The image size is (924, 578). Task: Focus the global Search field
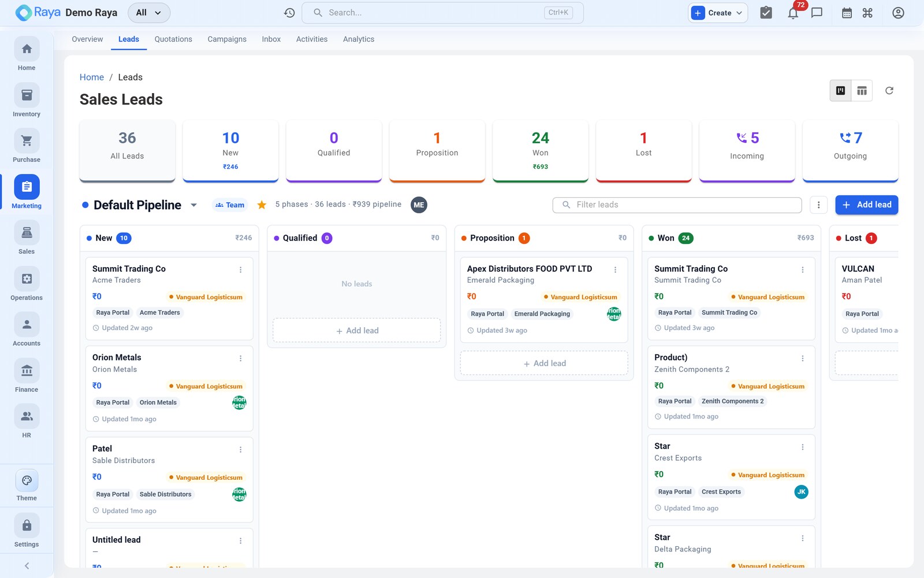[x=442, y=13]
